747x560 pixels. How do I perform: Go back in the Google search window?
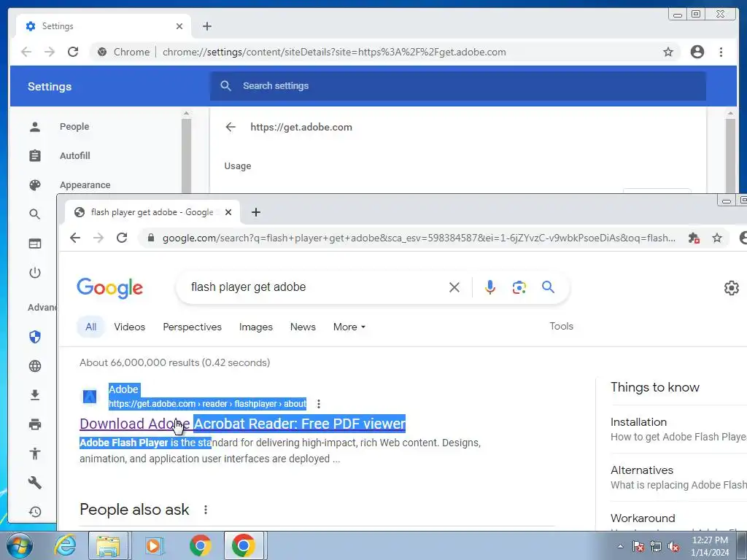[75, 238]
